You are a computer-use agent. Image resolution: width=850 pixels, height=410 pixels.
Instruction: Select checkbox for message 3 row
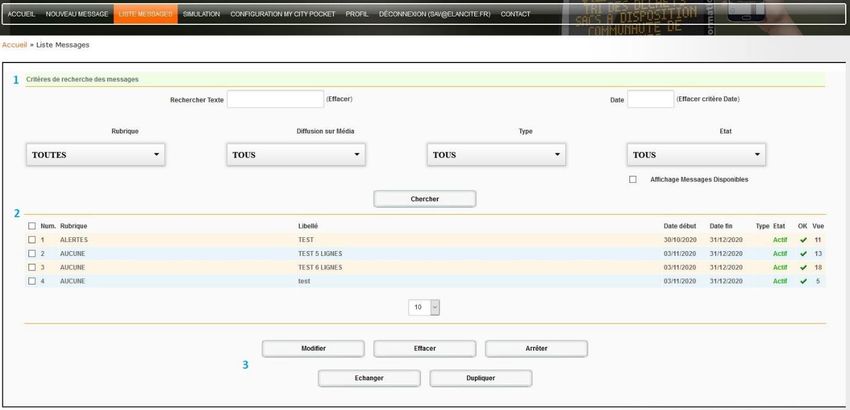pyautogui.click(x=32, y=268)
